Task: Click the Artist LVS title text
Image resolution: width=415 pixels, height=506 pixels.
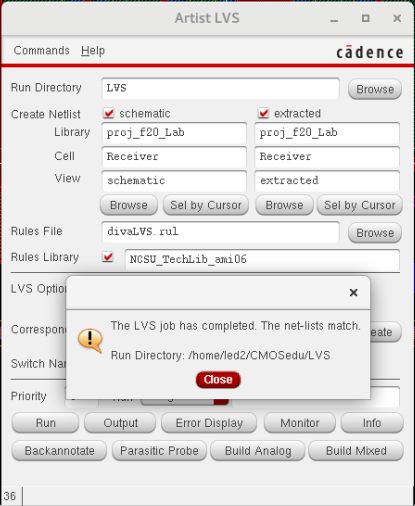Action: coord(207,18)
